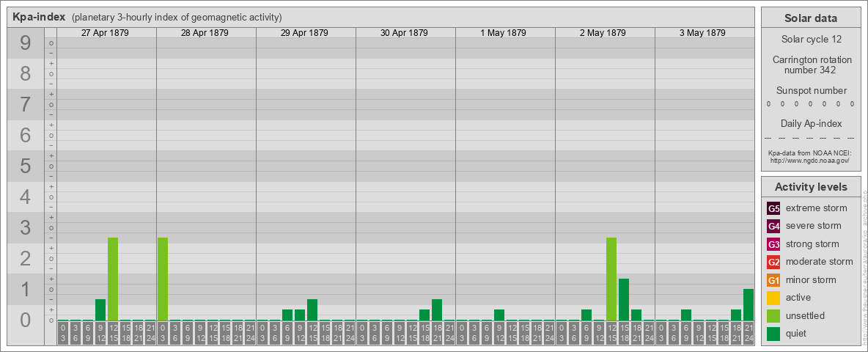Click the 3 May 21-24 quiet bar
868x352 pixels.
coord(749,305)
